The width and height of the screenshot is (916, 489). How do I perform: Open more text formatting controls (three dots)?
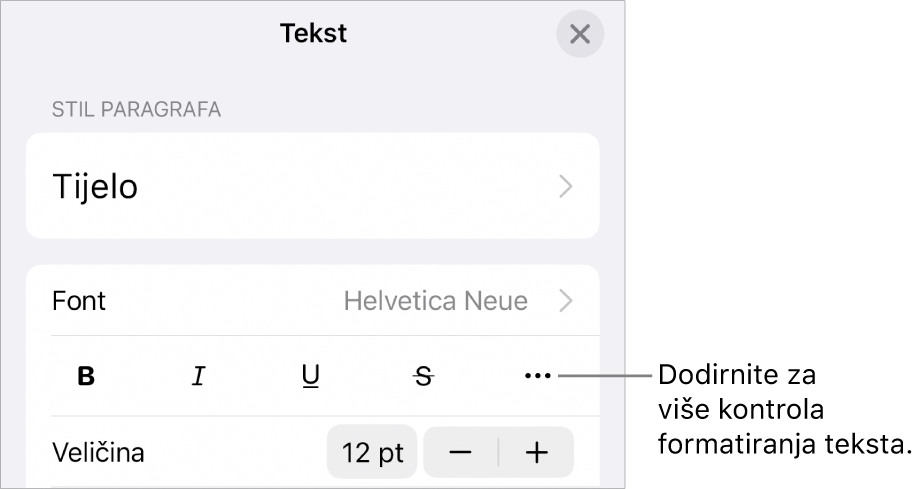537,376
